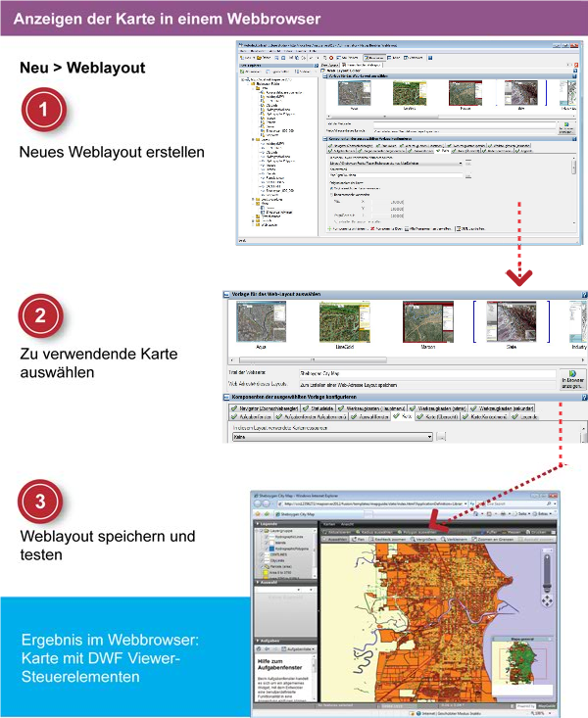Click the Aktualisieren tool in map toolbar
The height and width of the screenshot is (718, 588).
pos(337,532)
